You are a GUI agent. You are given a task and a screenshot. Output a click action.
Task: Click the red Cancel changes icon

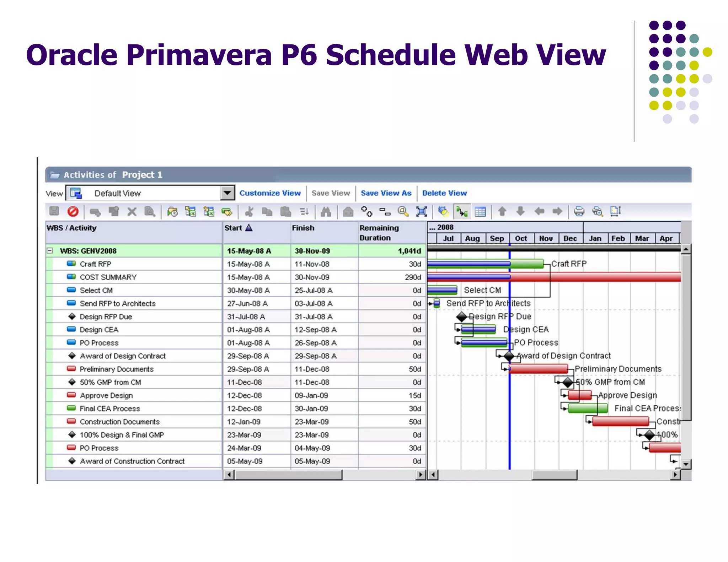(x=73, y=212)
